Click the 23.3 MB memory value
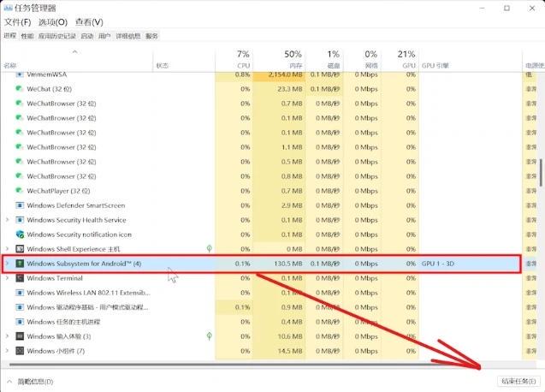Screen dimensions: 545x392 [290, 89]
